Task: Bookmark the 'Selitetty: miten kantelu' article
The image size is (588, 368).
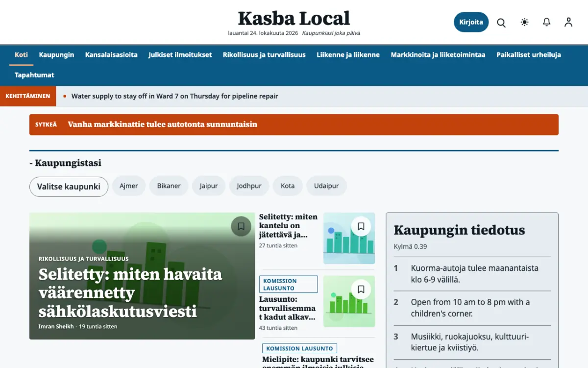Action: (x=361, y=226)
